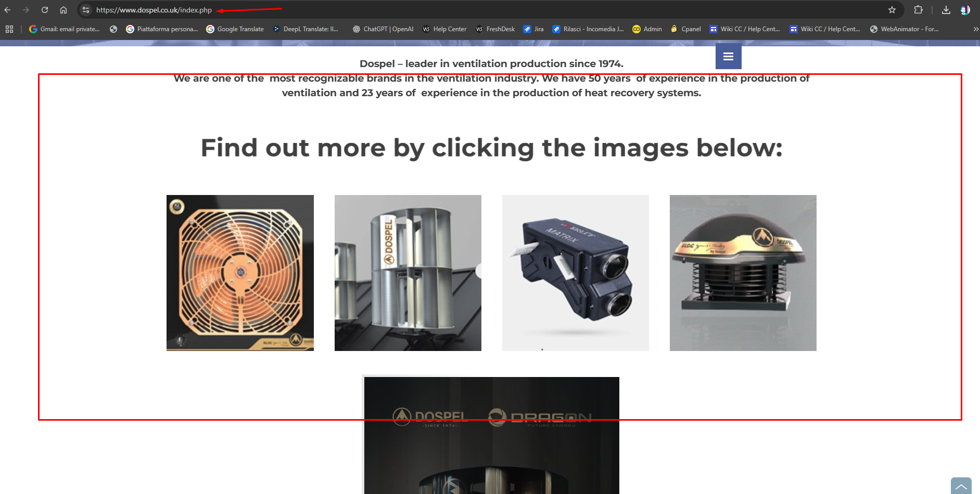Click the Matrix heat recovery unit image
980x494 pixels.
click(x=576, y=273)
